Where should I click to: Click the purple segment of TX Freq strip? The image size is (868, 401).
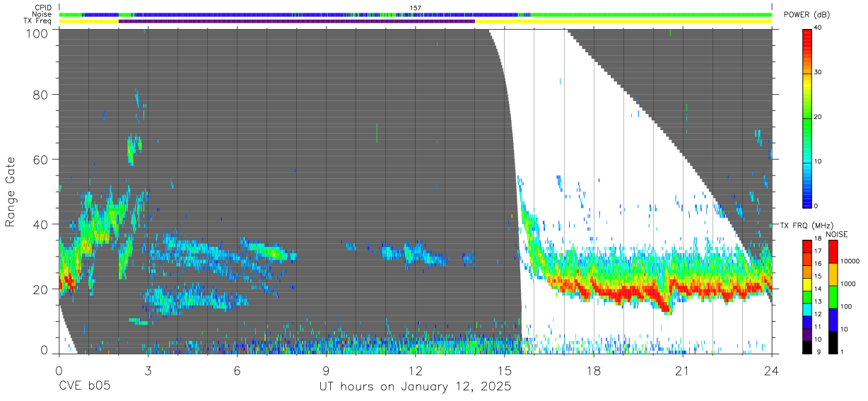point(297,21)
